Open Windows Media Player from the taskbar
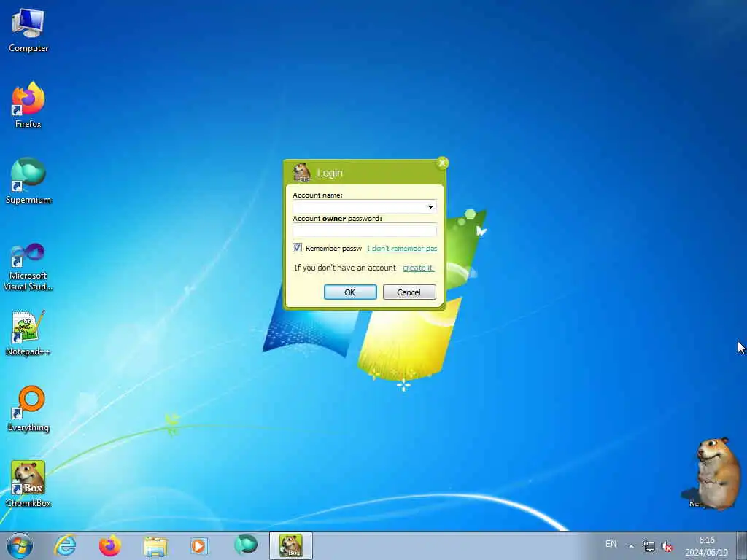747x560 pixels. [x=200, y=545]
